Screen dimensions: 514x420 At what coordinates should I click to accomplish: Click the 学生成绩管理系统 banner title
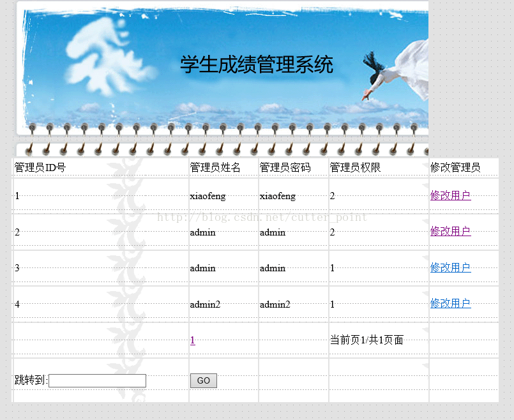(x=257, y=64)
